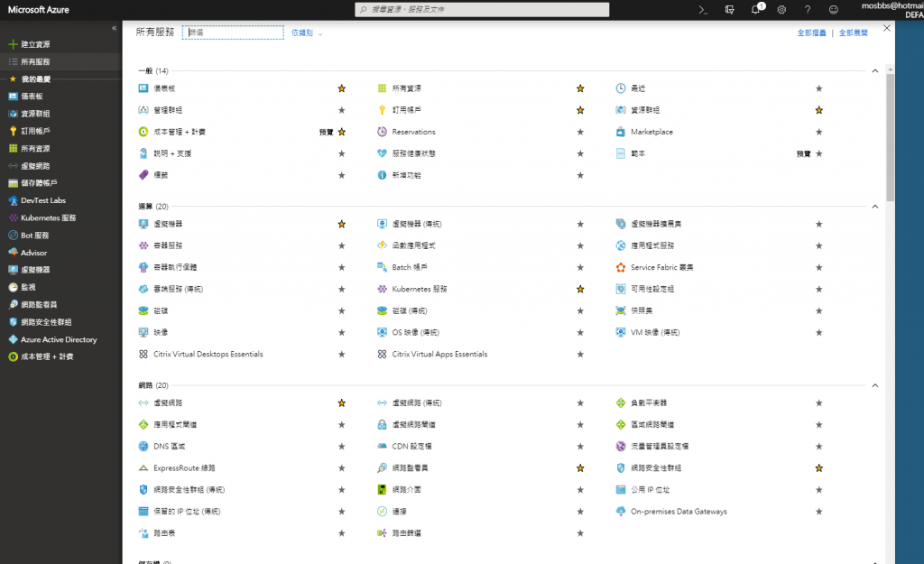Unfavorite the Kubernetes 服務 star in the list
This screenshot has width=924, height=564.
point(580,290)
